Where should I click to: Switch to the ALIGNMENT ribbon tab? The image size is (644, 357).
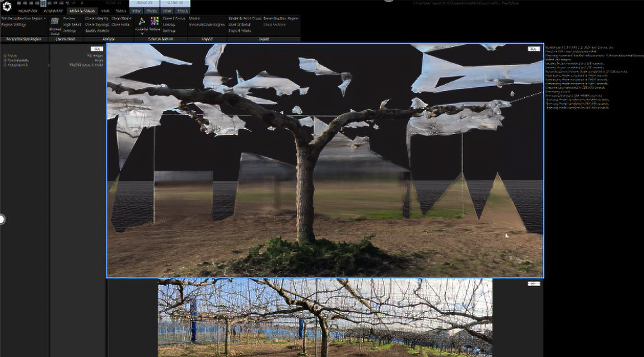click(53, 11)
